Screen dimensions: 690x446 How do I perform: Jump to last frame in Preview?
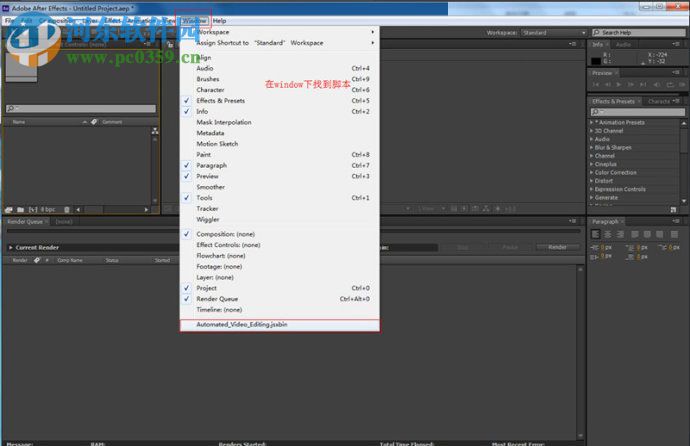click(x=643, y=84)
